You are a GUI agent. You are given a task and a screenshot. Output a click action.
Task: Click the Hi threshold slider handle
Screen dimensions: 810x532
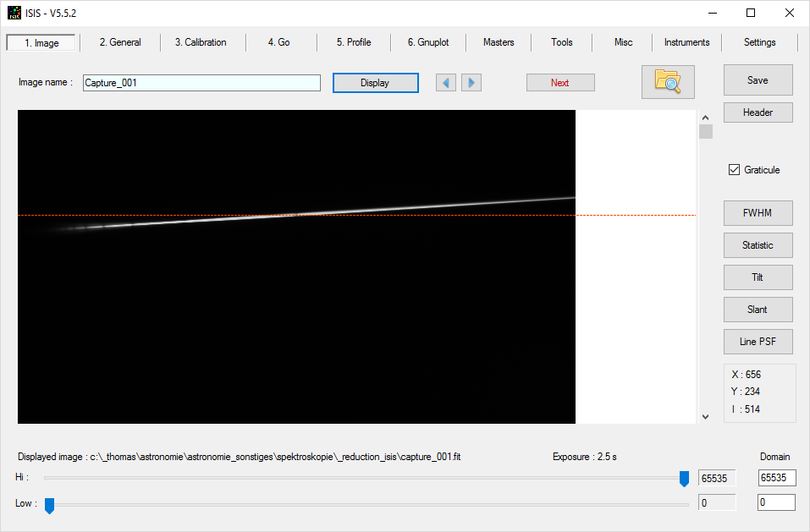click(684, 480)
